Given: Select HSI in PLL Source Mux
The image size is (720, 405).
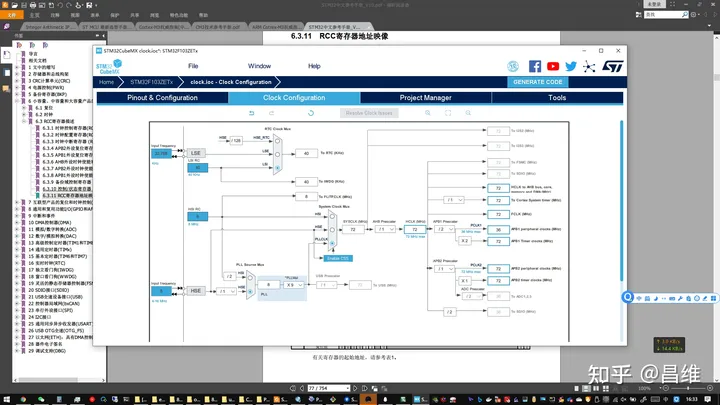Looking at the screenshot, I should 250,278.
